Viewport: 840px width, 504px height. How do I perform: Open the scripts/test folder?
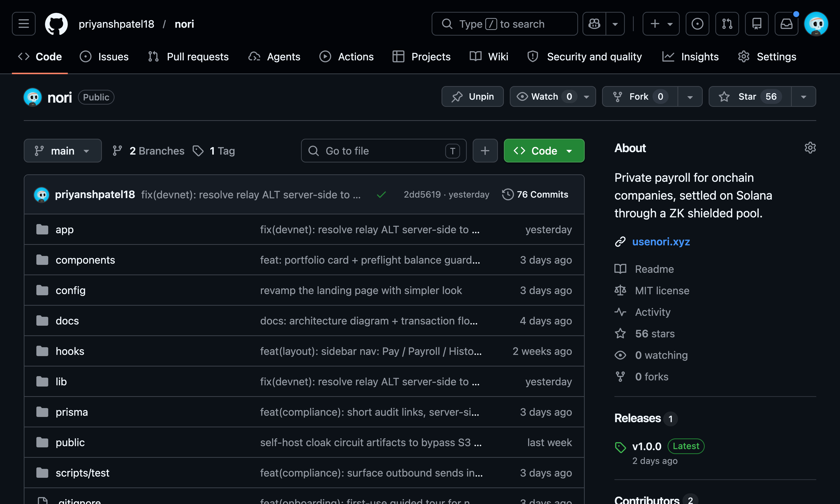(x=83, y=473)
